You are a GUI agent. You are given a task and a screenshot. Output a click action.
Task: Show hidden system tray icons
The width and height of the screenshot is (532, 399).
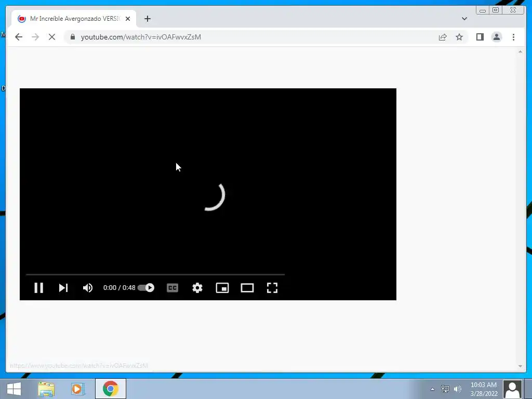432,389
